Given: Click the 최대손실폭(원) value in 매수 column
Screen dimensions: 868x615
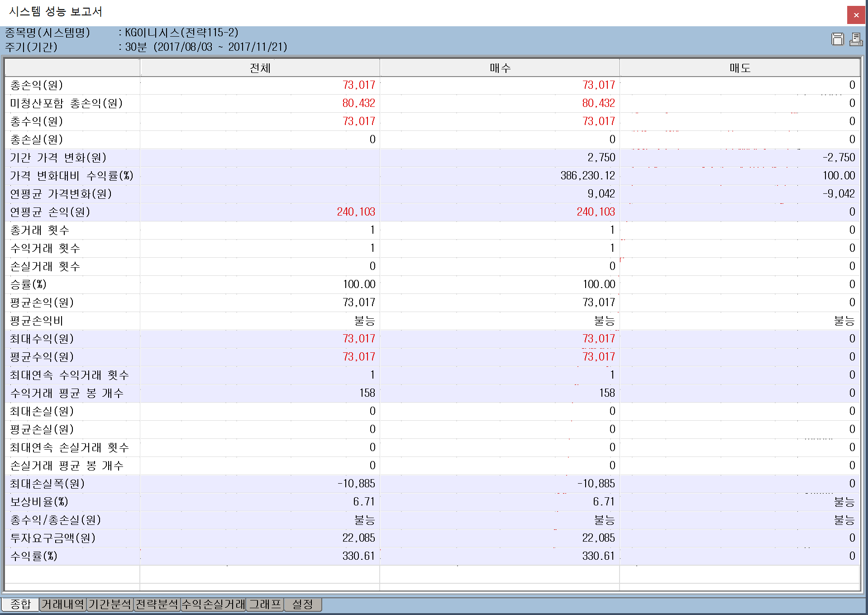Looking at the screenshot, I should 596,484.
